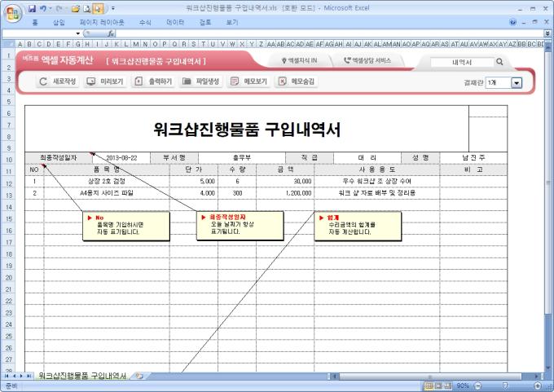Image resolution: width=554 pixels, height=392 pixels.
Task: Click the 메모보기 show memo button
Action: coord(248,81)
